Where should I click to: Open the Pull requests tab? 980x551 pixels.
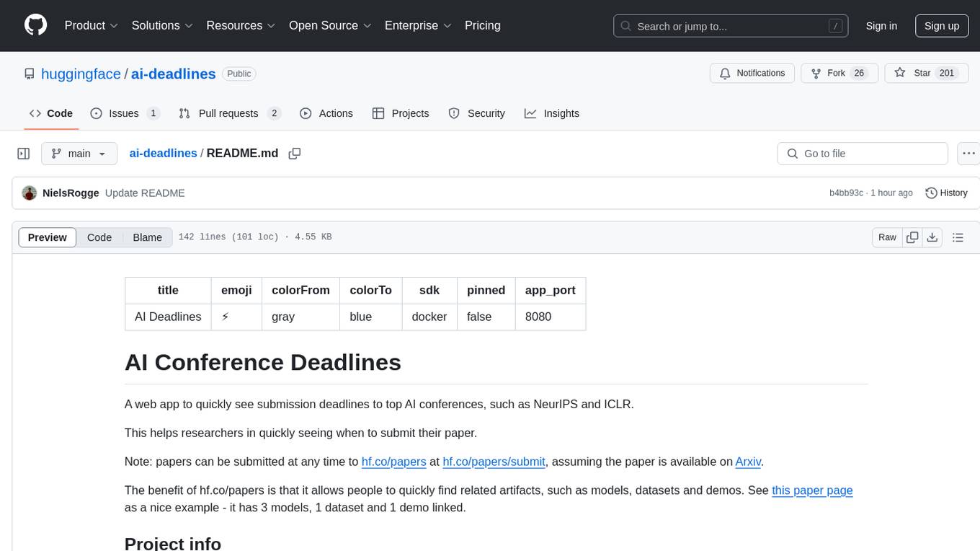point(229,113)
